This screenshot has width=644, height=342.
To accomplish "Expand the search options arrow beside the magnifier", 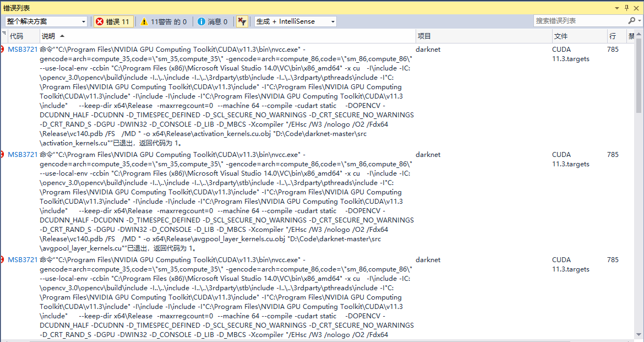I will tap(638, 21).
